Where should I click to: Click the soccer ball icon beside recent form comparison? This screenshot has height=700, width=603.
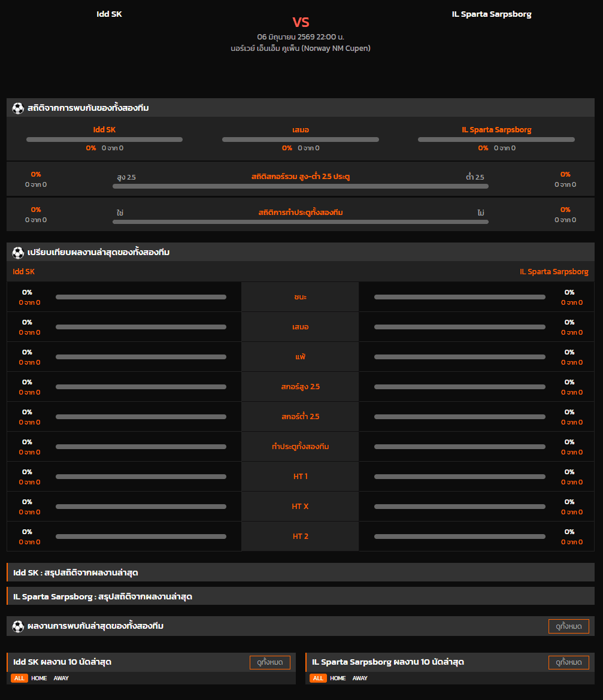(x=18, y=253)
